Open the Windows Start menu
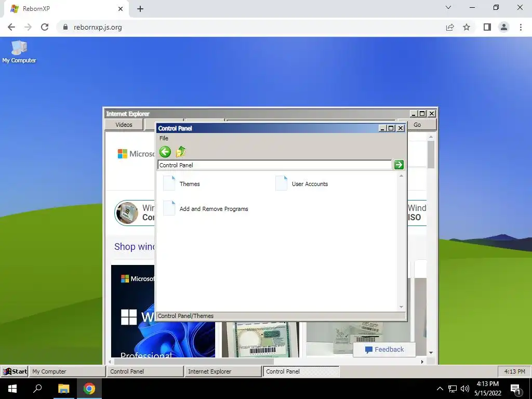 (x=12, y=389)
